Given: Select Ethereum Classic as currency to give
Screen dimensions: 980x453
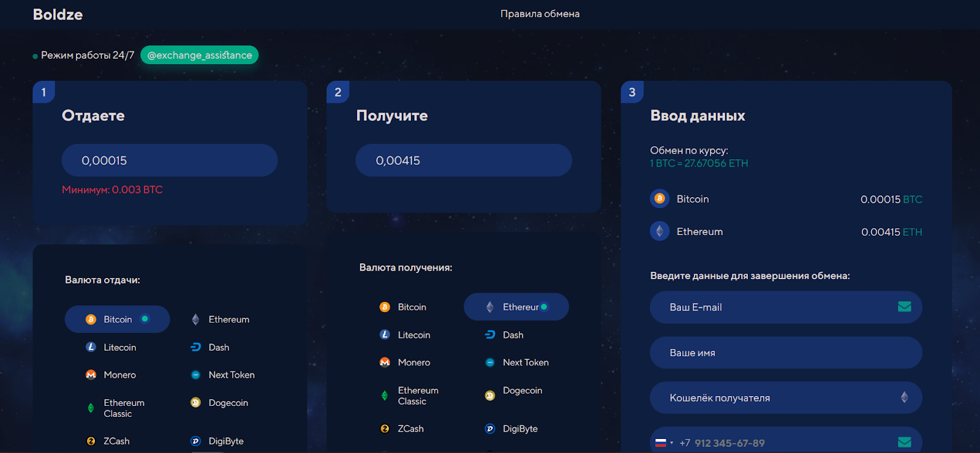Looking at the screenshot, I should [115, 408].
